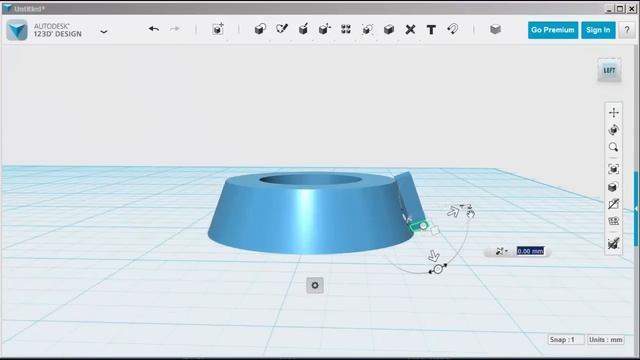This screenshot has height=360, width=640.
Task: Click the Units : mm status button
Action: 606,340
